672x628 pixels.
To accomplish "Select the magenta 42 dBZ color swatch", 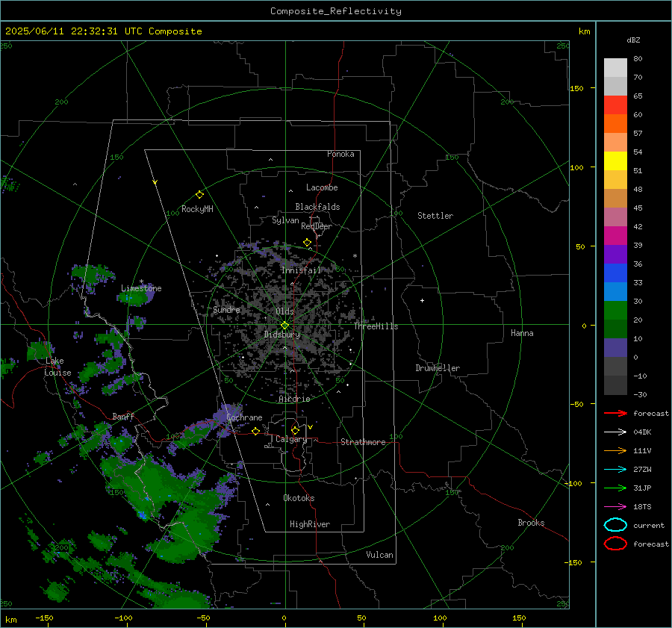I will coord(615,235).
